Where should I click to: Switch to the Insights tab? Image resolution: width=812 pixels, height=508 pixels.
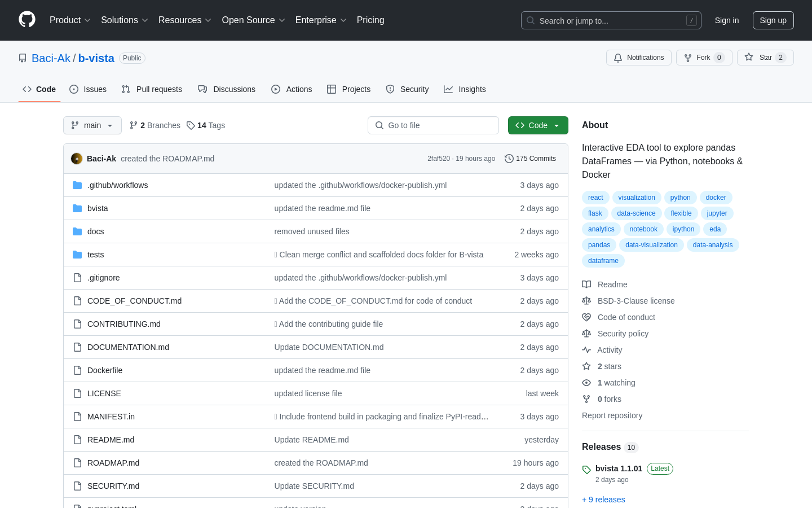pyautogui.click(x=465, y=89)
